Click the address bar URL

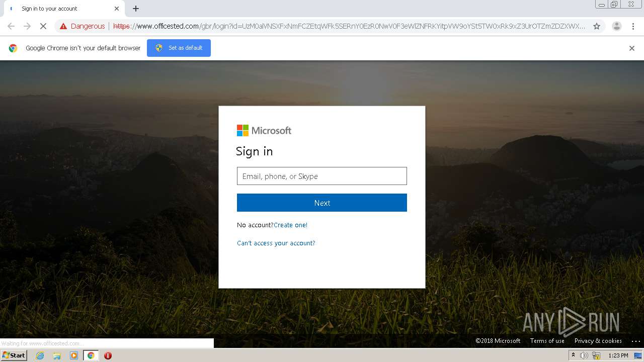(x=349, y=26)
